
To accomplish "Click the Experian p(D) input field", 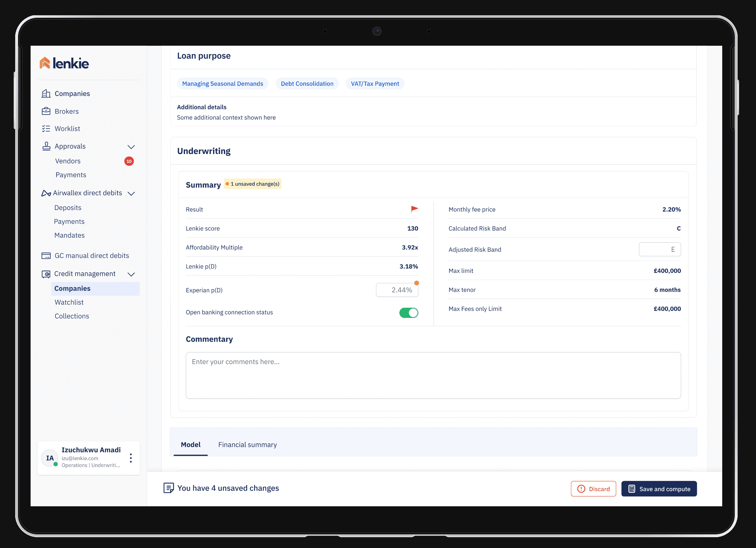I will tap(397, 290).
